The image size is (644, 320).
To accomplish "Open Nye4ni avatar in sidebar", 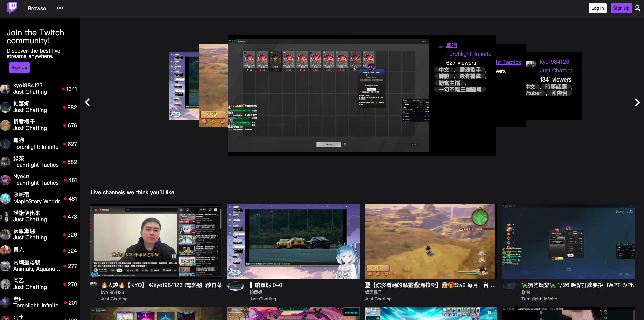I will click(5, 180).
